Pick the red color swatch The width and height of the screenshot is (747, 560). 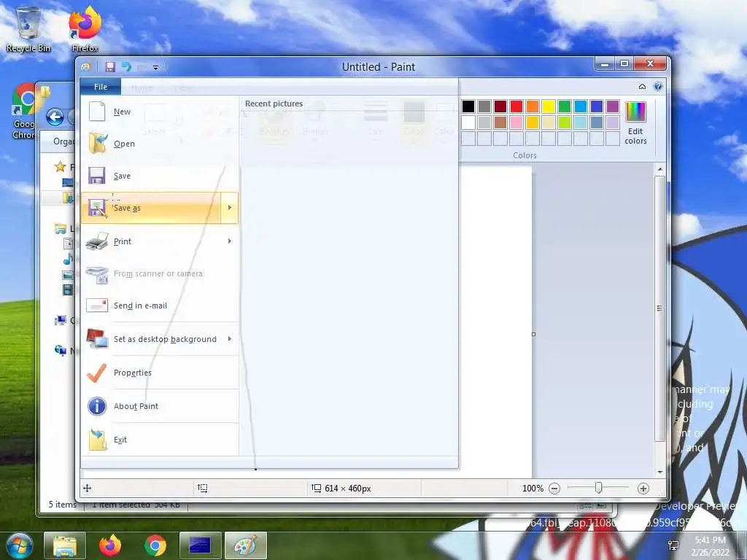point(516,106)
